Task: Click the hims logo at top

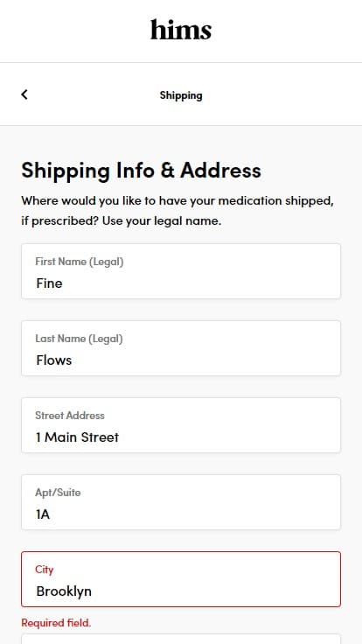Action: [x=181, y=30]
